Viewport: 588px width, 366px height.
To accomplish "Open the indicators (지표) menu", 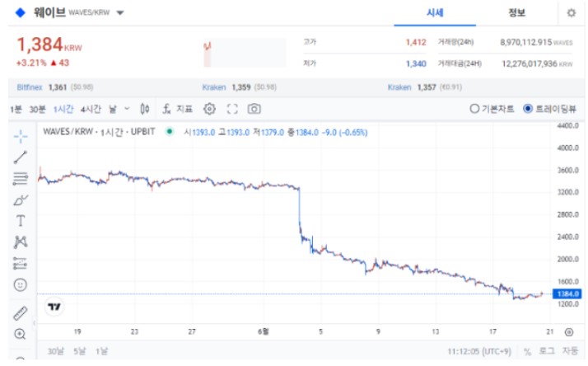I will 178,109.
